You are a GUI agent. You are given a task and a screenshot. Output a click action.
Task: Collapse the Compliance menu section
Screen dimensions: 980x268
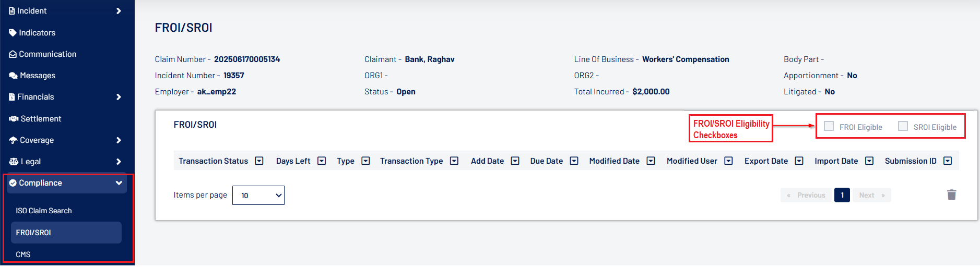pyautogui.click(x=119, y=183)
